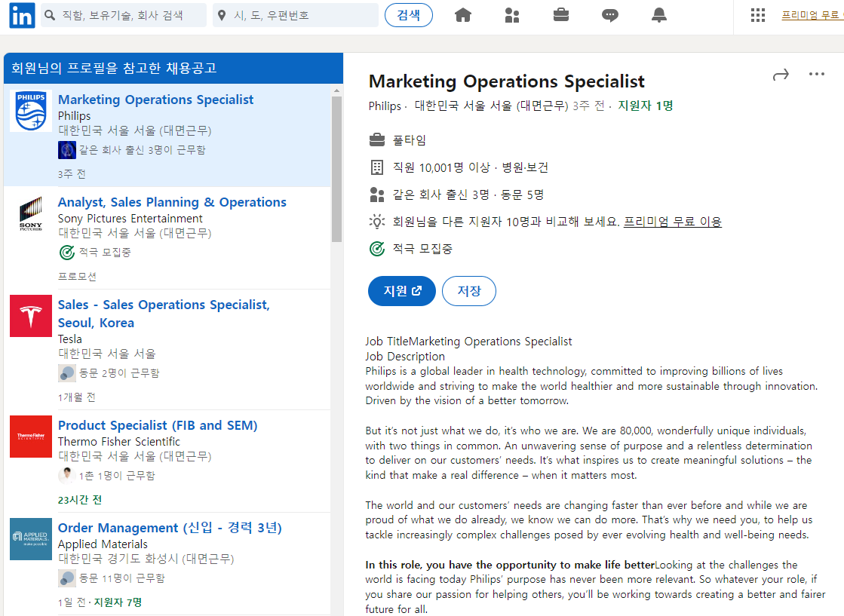Click the target icon under Sony listing

tap(66, 253)
